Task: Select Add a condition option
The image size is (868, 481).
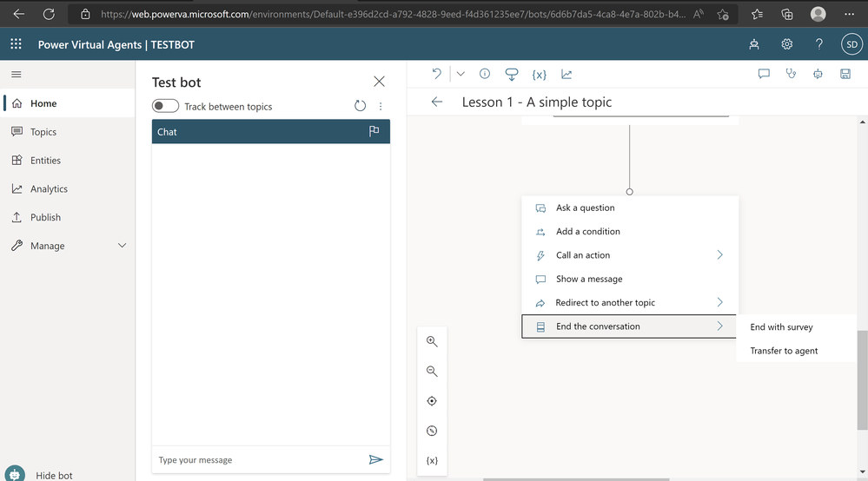Action: pyautogui.click(x=630, y=232)
